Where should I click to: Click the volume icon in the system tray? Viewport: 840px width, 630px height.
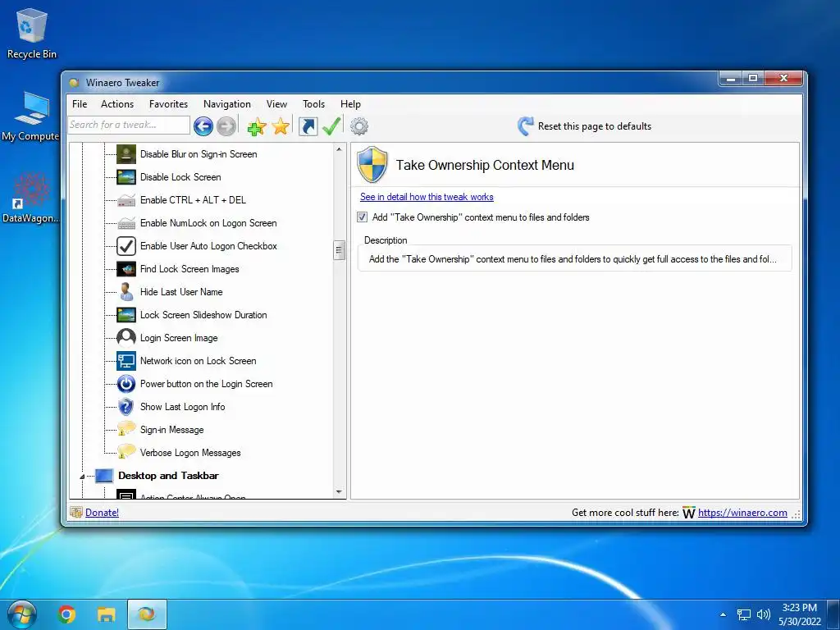[764, 614]
